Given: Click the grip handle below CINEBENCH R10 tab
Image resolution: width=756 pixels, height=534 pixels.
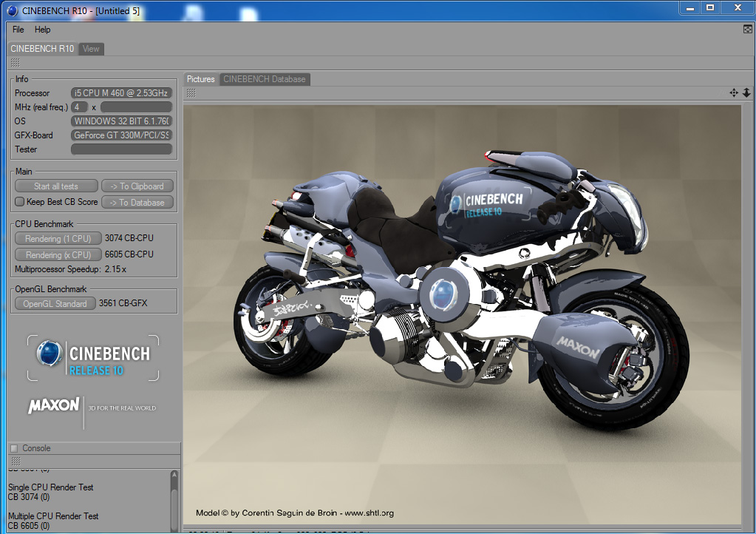Looking at the screenshot, I should (x=16, y=63).
